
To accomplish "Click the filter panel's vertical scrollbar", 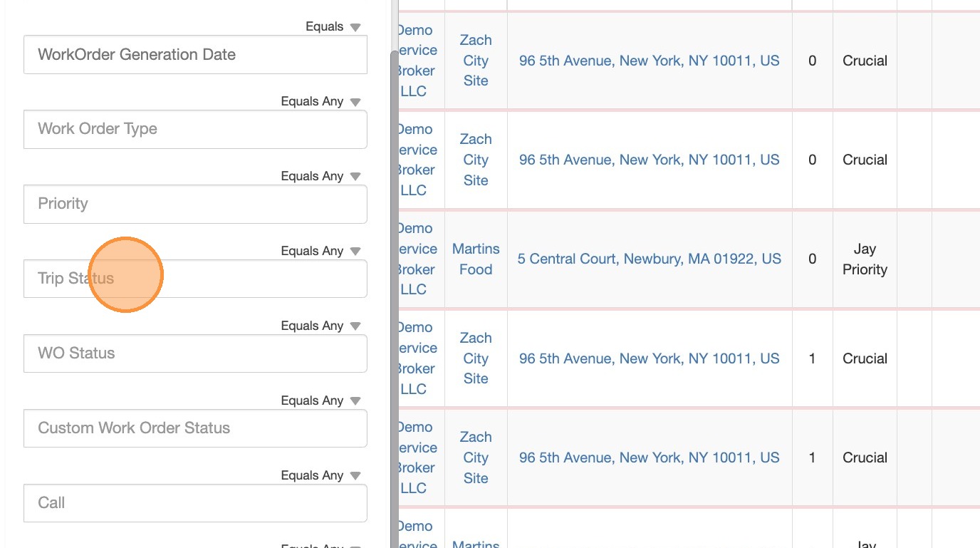I will 394,285.
